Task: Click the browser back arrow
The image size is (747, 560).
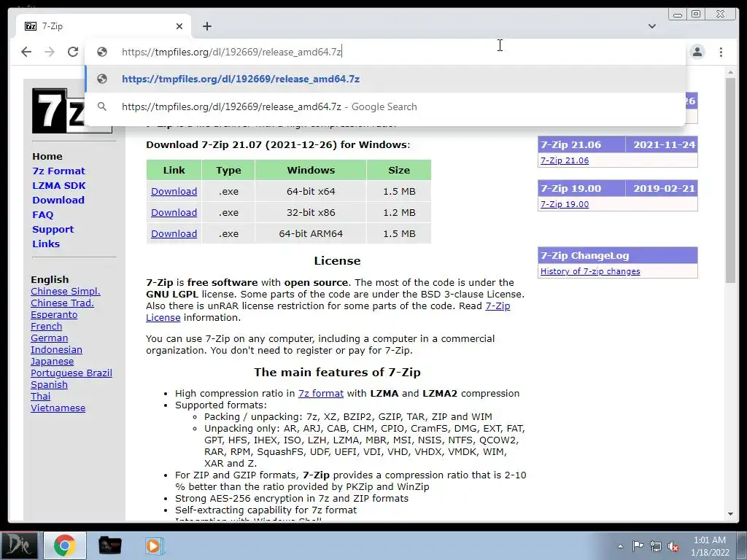Action: click(26, 52)
